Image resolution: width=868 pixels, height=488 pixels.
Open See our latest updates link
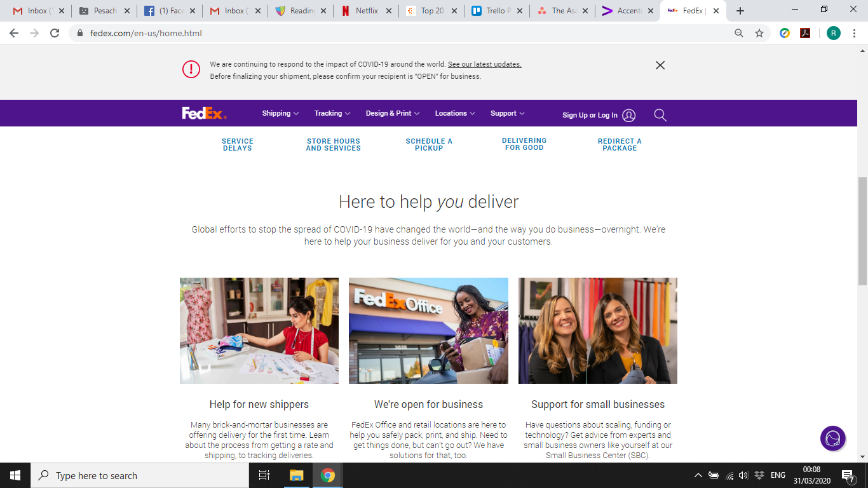[484, 64]
